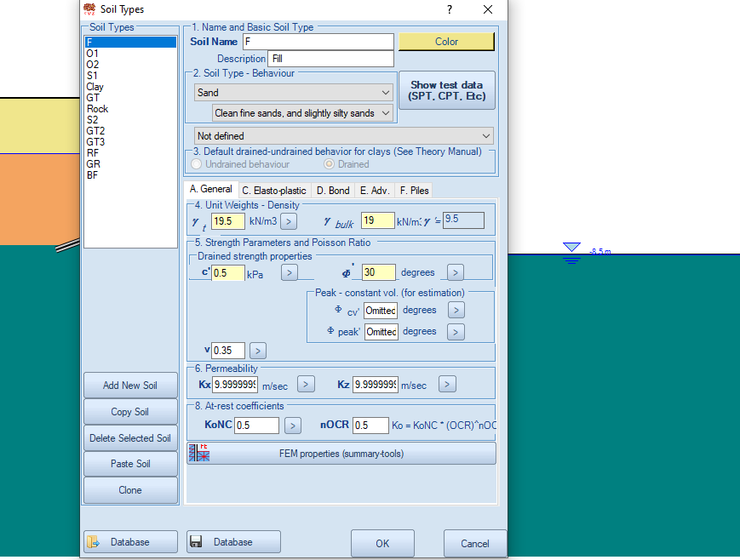Open estimator arrow next to friction angle

click(456, 272)
